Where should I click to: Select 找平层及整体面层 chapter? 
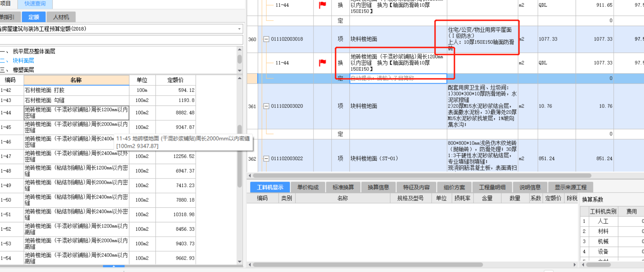[34, 52]
